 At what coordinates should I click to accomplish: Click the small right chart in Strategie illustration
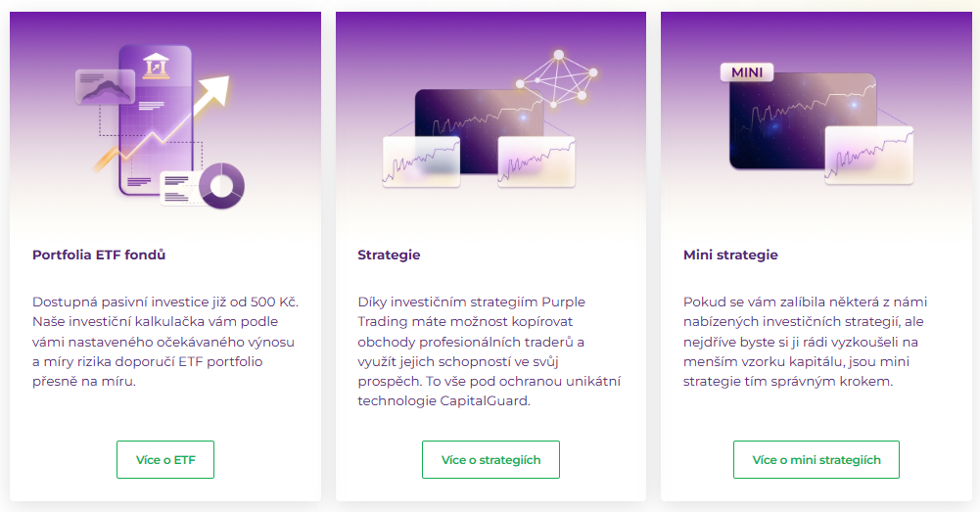(537, 161)
